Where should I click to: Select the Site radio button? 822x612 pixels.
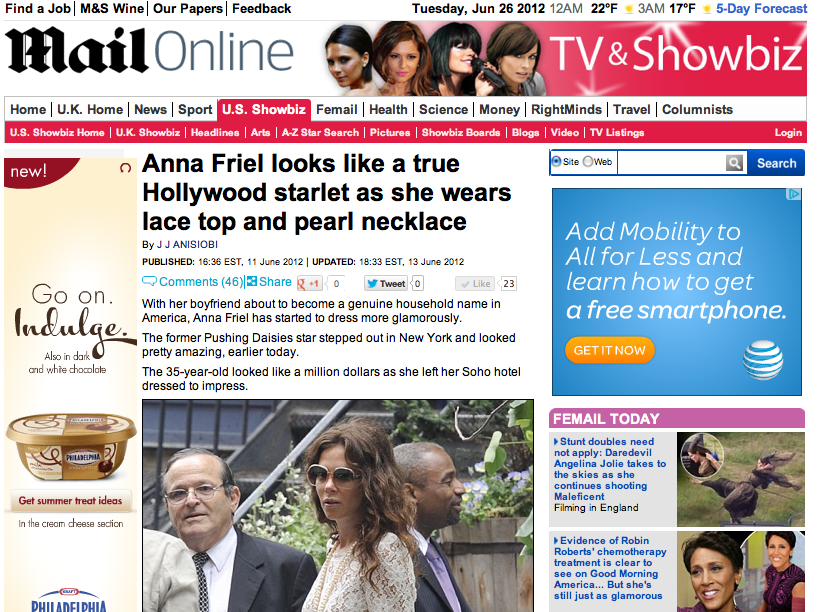[556, 162]
